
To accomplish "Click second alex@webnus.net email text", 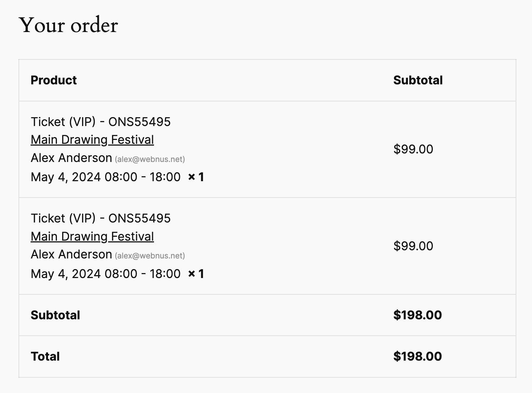I will click(150, 256).
